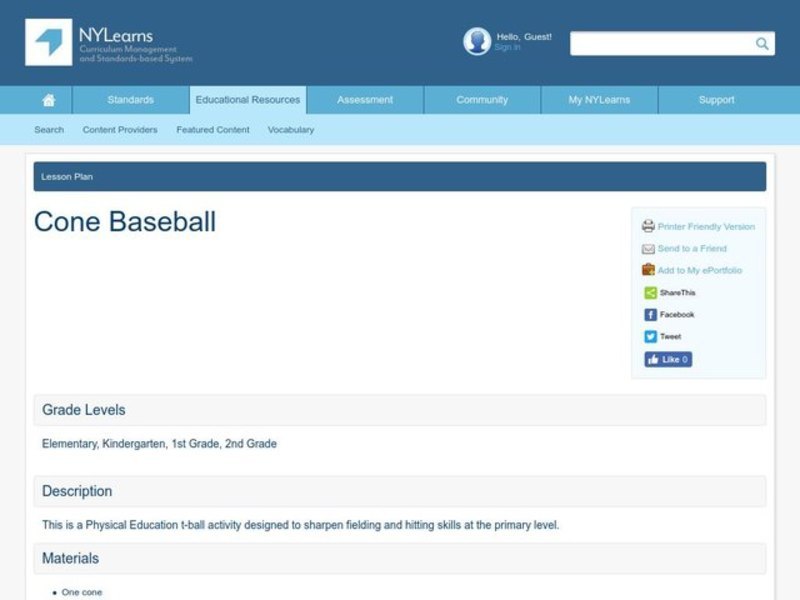Click the search magnifier icon
The image size is (800, 600).
[x=761, y=44]
